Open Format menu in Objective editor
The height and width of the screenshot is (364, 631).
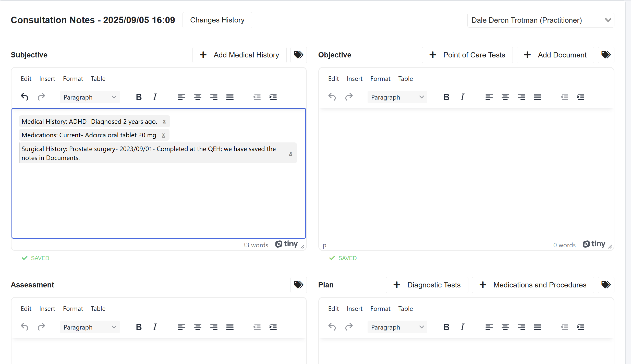[380, 79]
